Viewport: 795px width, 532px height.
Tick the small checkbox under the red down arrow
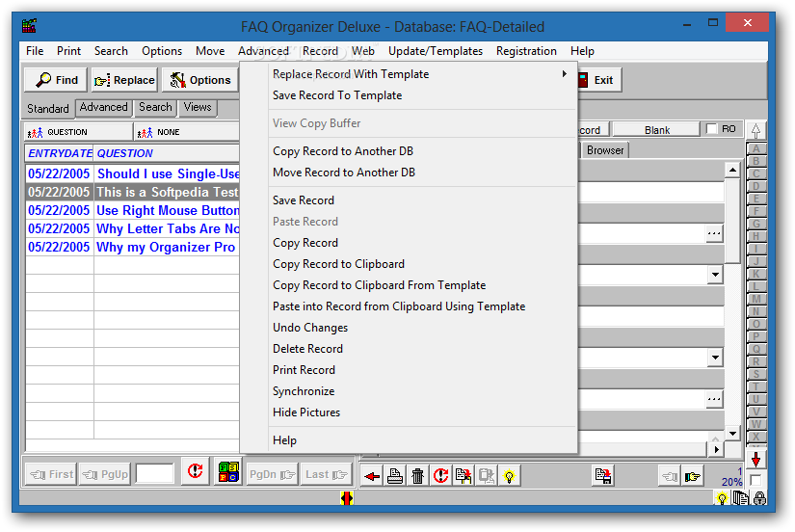click(x=755, y=480)
